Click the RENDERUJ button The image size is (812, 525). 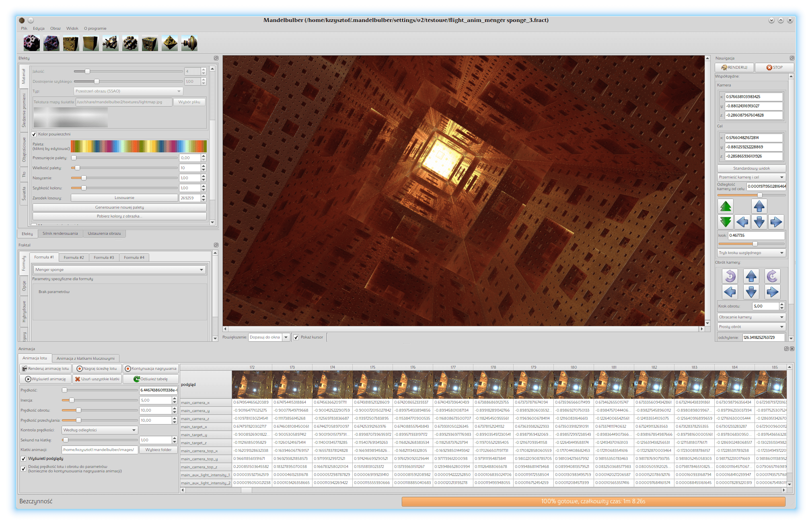pos(734,68)
